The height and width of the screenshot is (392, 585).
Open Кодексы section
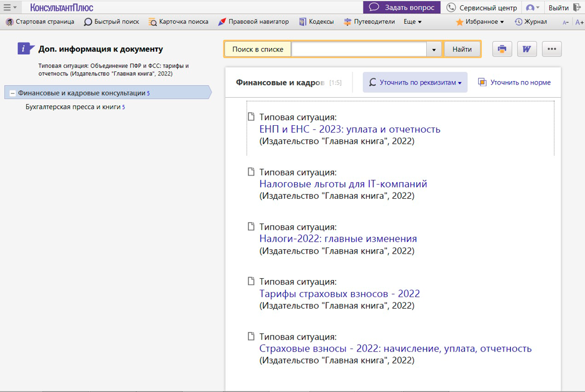tap(316, 22)
